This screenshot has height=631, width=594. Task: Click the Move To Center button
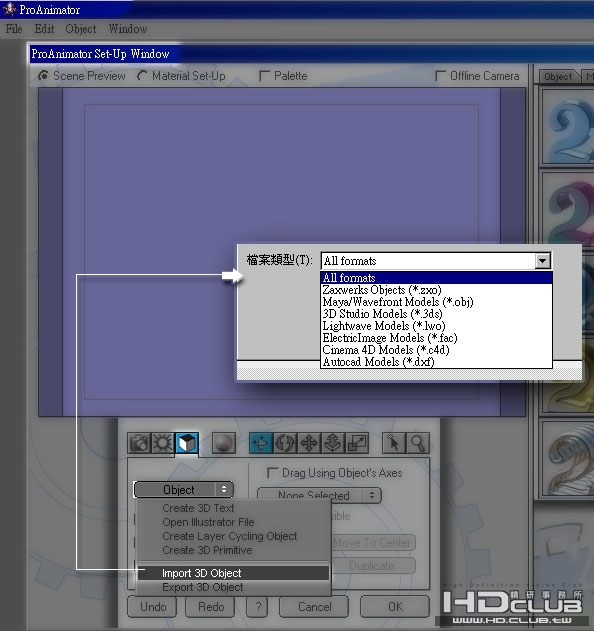pos(373,543)
